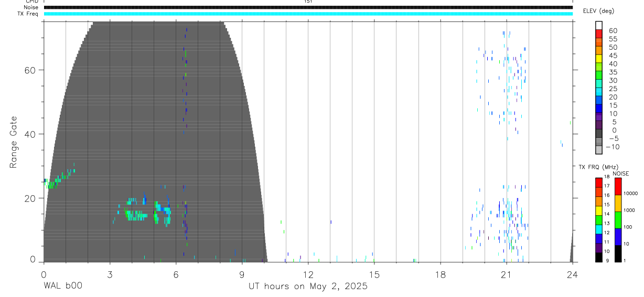
Task: Click the x-axis tick label '3'
Action: [x=110, y=274]
